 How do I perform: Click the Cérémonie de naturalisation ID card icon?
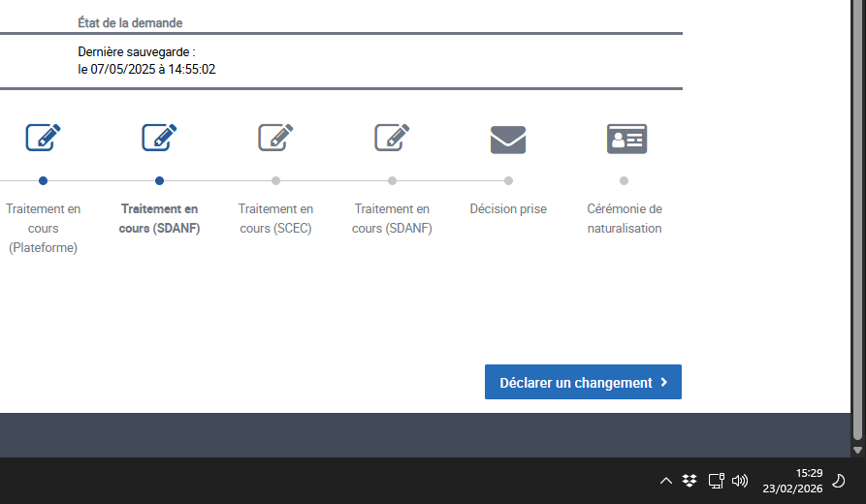(x=626, y=139)
